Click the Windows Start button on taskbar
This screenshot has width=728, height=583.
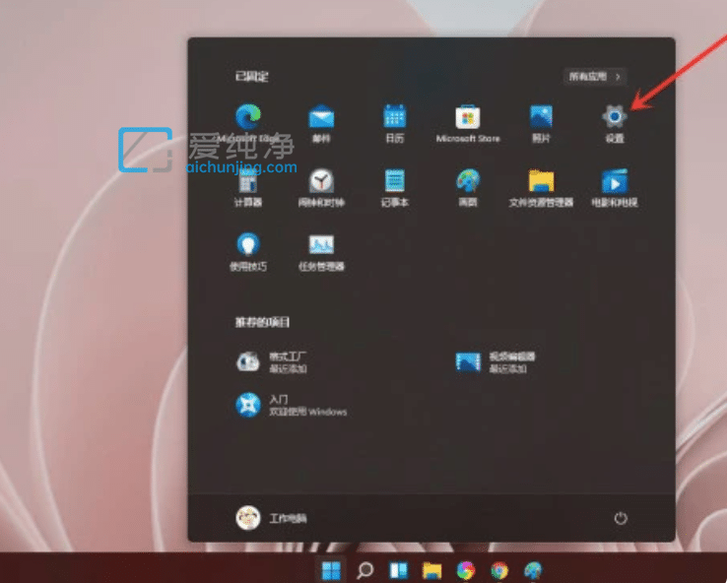[x=331, y=570]
